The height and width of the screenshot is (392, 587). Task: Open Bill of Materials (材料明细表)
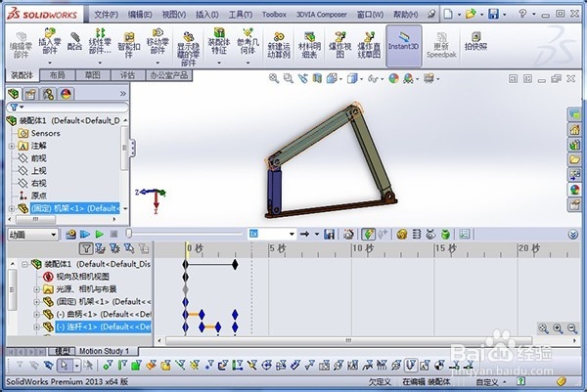click(x=309, y=45)
